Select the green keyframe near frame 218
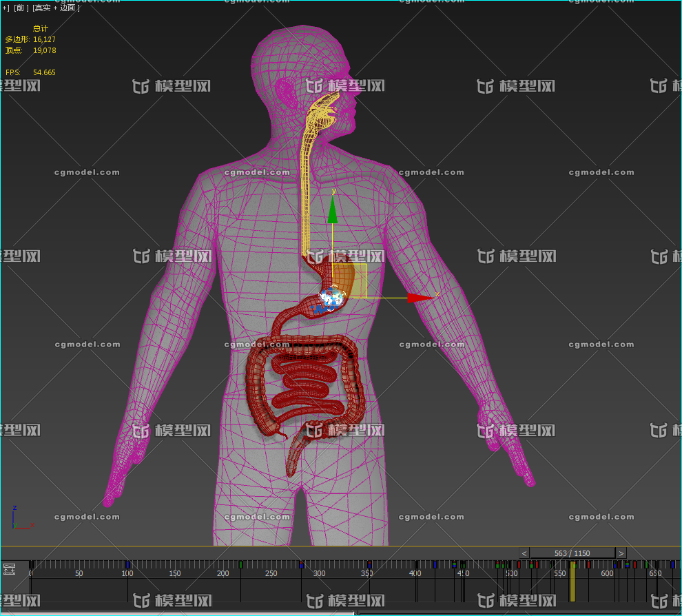682x616 pixels. 240,565
